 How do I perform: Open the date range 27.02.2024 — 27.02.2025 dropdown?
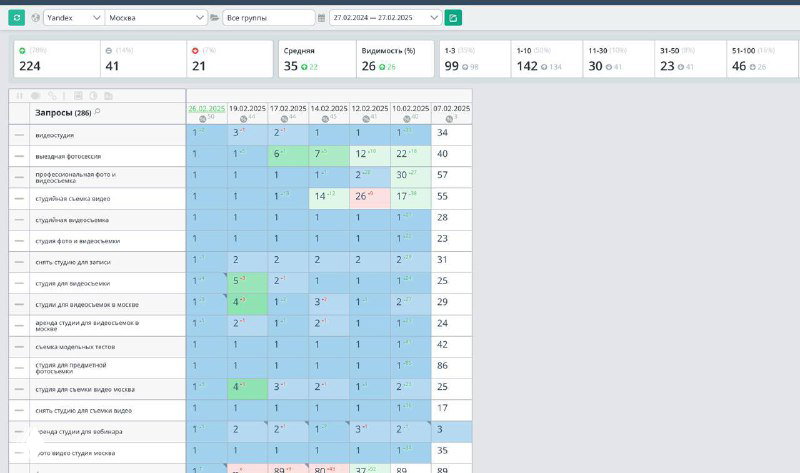click(x=385, y=18)
